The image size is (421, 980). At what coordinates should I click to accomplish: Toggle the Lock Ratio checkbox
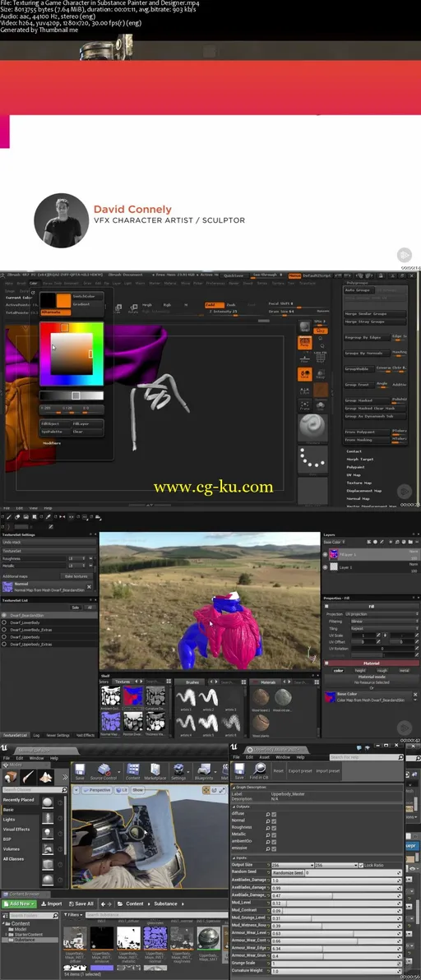[363, 865]
